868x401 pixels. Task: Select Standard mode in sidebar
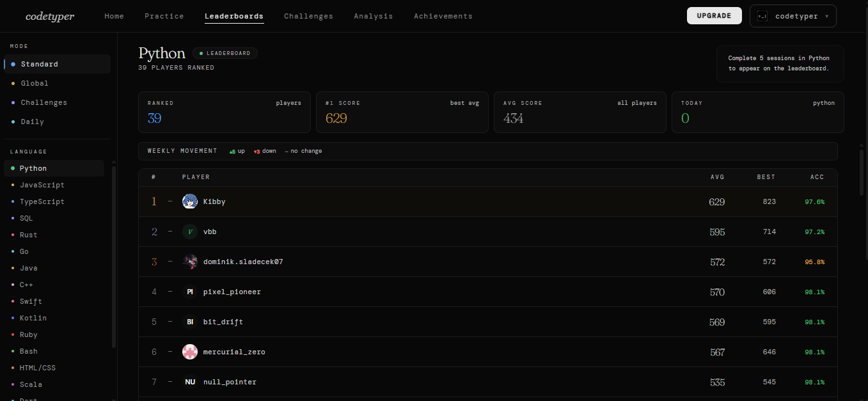click(57, 64)
